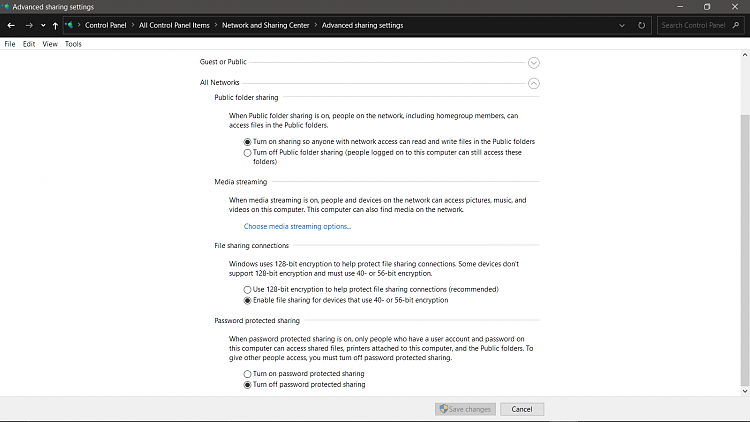
Task: Go back with the Back arrow
Action: [11, 25]
